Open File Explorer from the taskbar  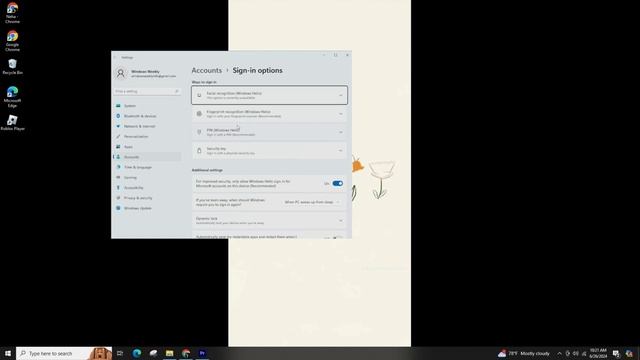[x=169, y=353]
